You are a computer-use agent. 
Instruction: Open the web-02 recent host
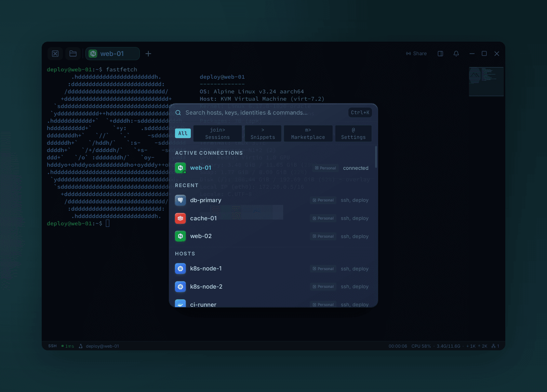click(273, 236)
